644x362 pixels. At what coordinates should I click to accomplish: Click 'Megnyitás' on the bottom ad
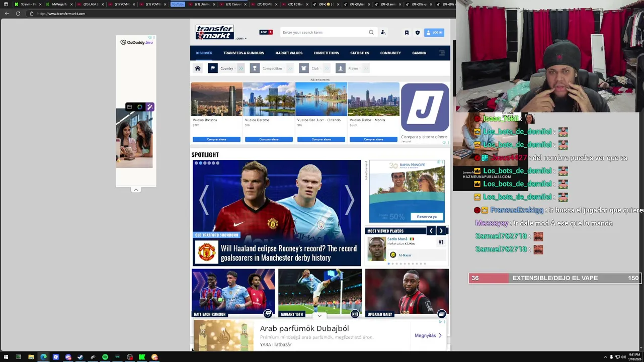428,335
